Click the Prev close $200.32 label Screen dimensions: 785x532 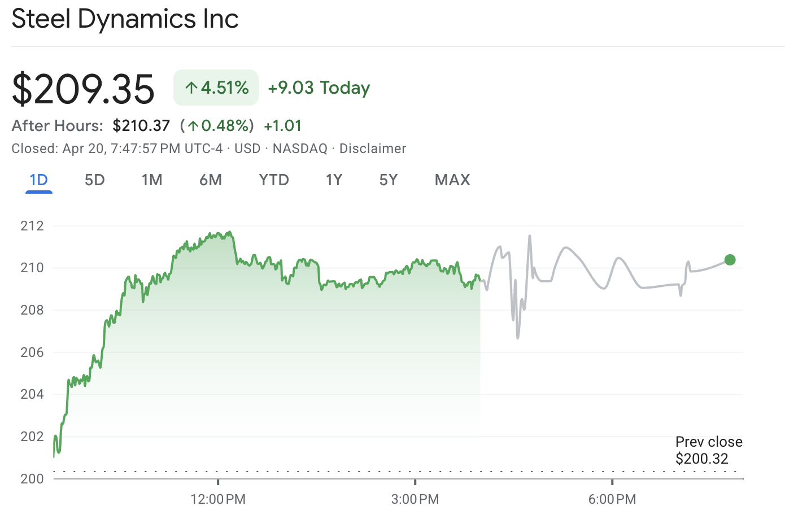tap(709, 450)
